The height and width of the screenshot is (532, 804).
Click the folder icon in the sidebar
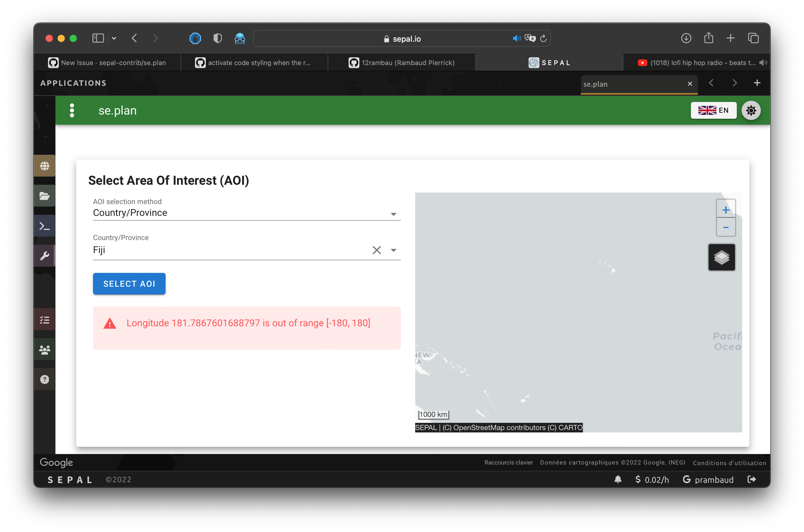coord(44,196)
